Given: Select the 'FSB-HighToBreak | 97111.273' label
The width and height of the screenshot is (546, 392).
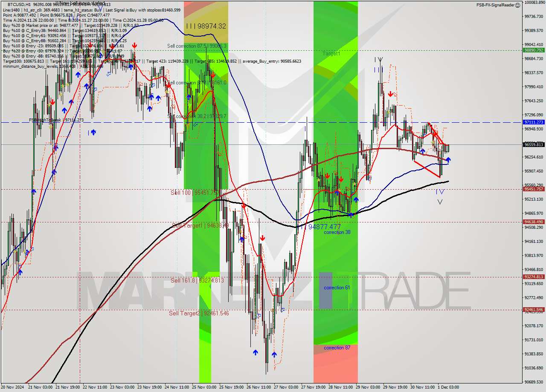Looking at the screenshot, I should point(56,120).
